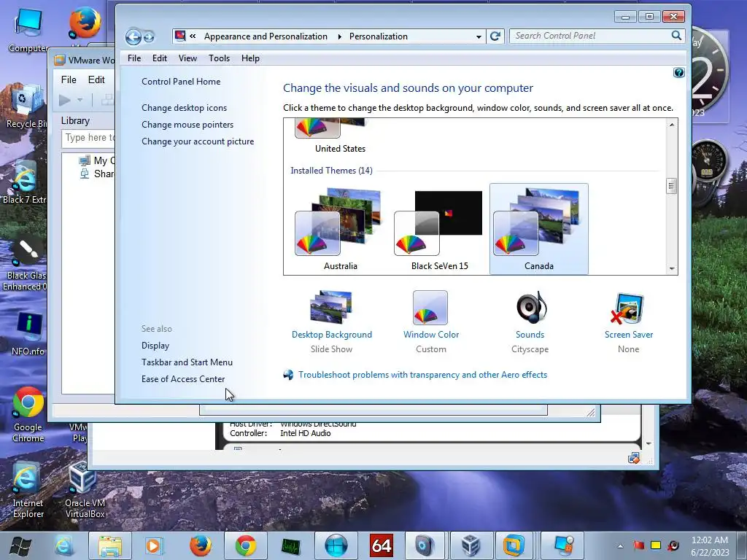The image size is (747, 560).
Task: Open the Tools menu
Action: (219, 58)
